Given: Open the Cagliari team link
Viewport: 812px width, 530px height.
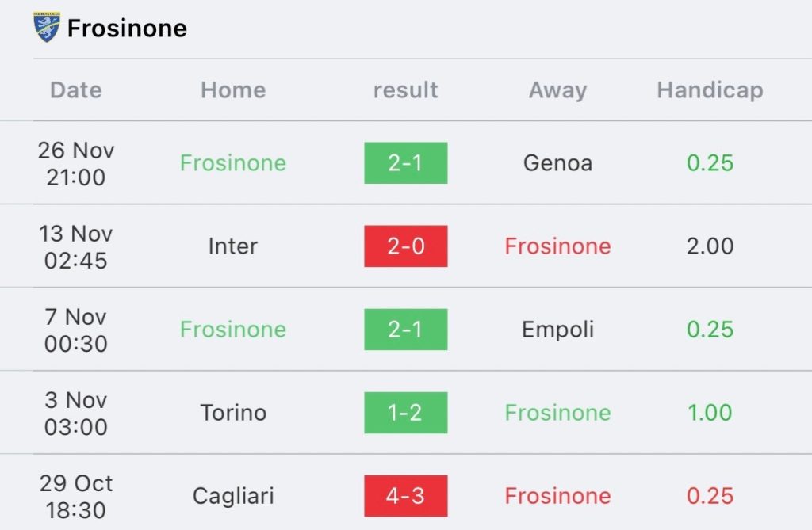Looking at the screenshot, I should (x=234, y=497).
